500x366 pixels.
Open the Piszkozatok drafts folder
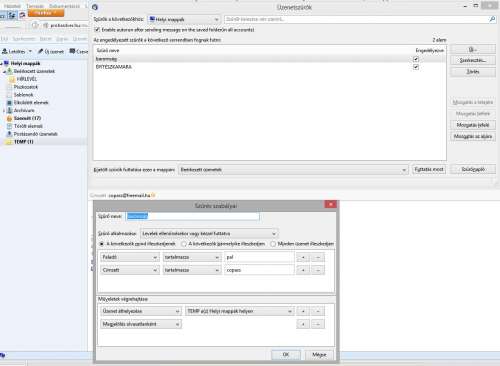click(x=25, y=87)
